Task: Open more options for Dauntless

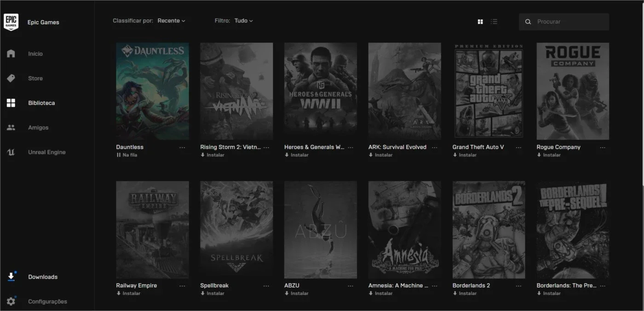Action: (x=182, y=148)
